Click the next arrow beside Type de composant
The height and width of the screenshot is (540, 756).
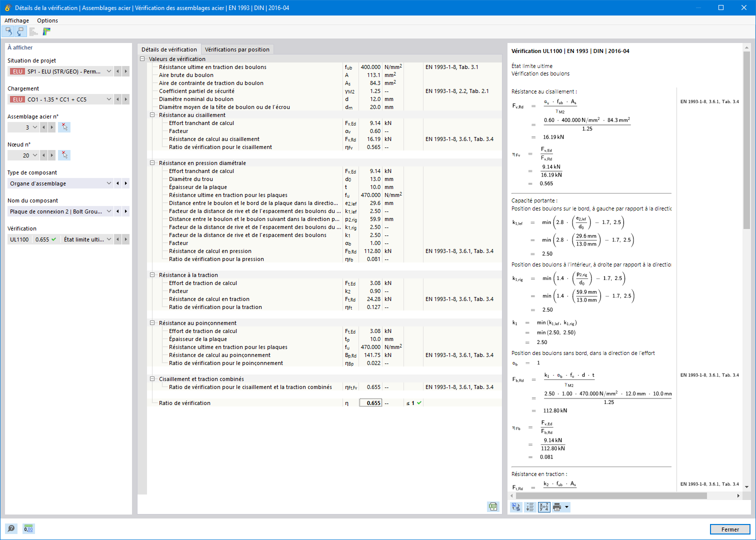(x=126, y=183)
